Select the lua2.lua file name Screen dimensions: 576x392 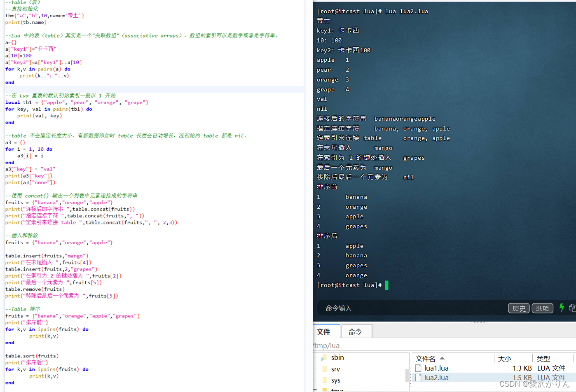[x=436, y=378]
